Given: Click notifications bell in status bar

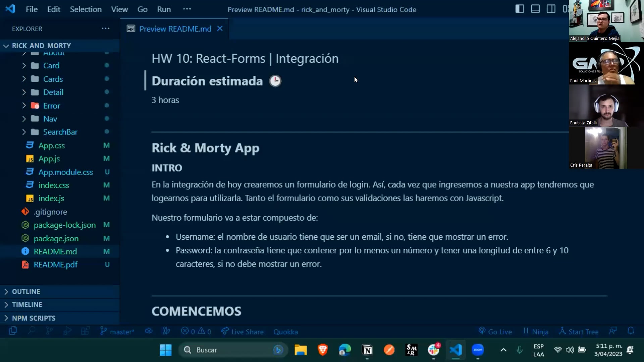Looking at the screenshot, I should 631,331.
